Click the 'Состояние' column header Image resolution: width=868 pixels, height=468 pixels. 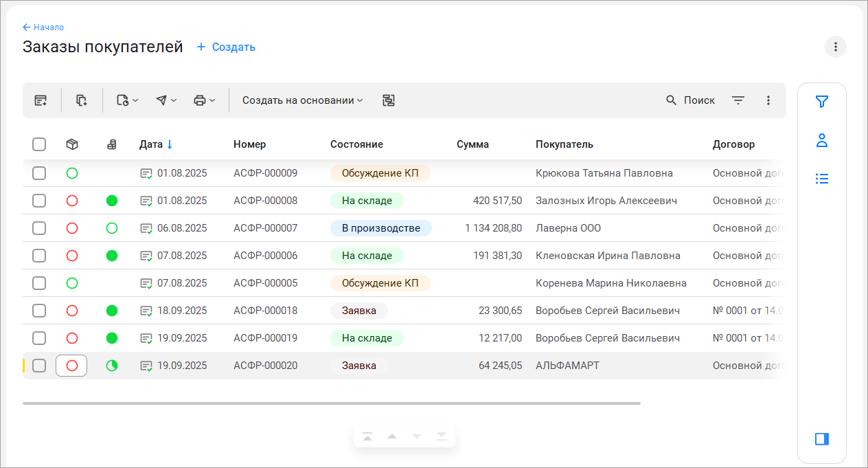(x=356, y=144)
